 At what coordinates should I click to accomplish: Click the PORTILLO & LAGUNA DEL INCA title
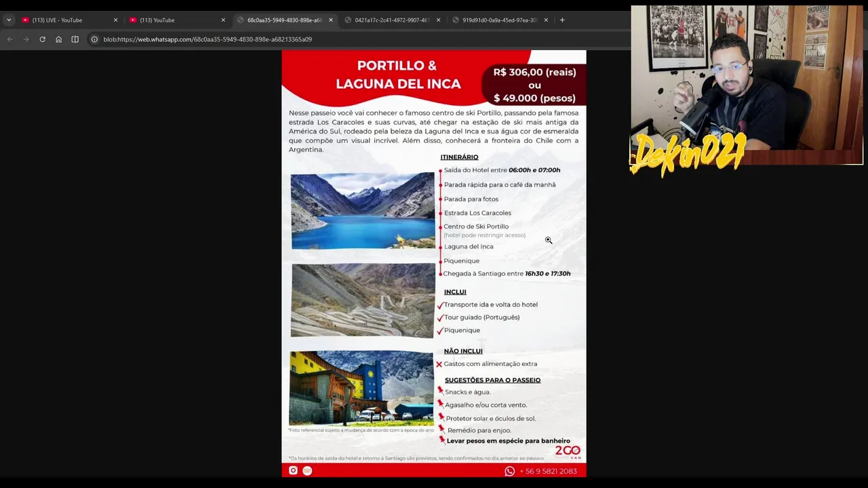(398, 75)
